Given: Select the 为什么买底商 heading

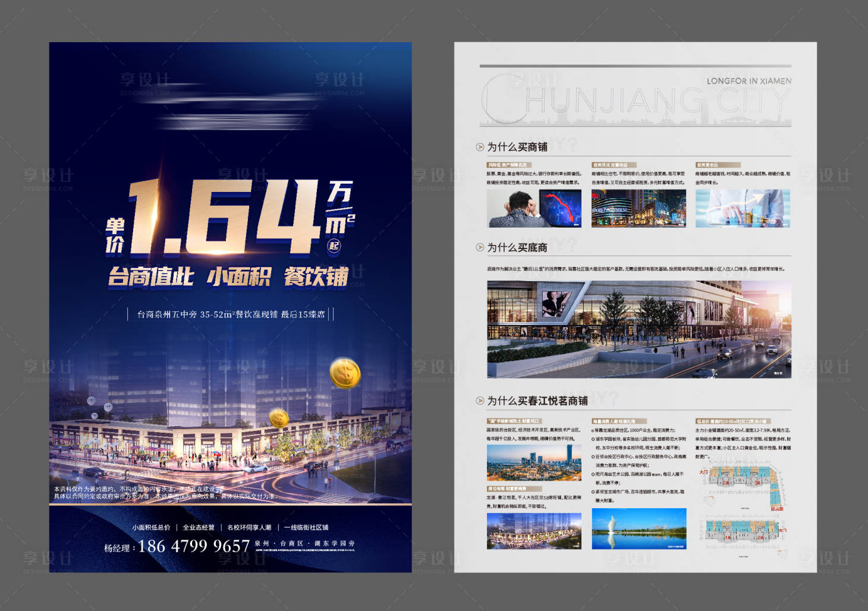Looking at the screenshot, I should [517, 247].
